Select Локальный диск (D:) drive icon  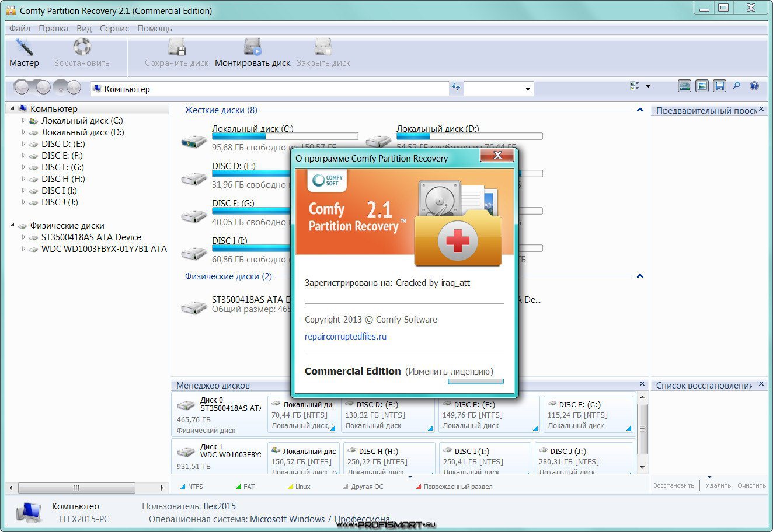click(378, 141)
